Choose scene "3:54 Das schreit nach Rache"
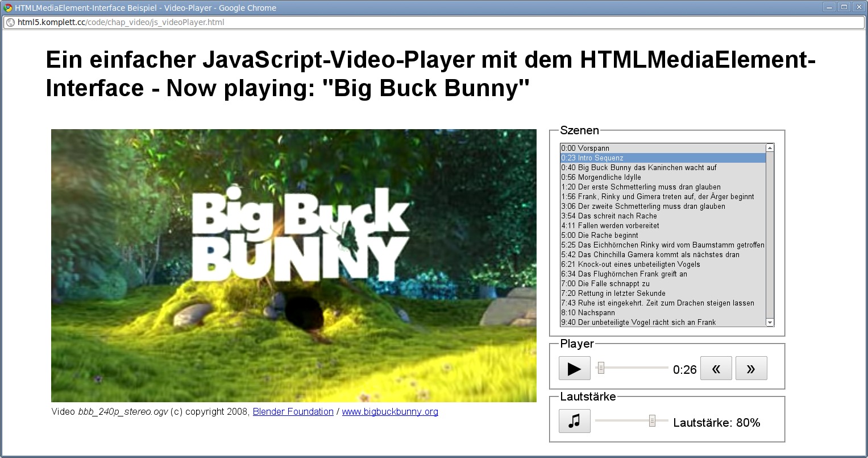The image size is (868, 458). click(609, 216)
